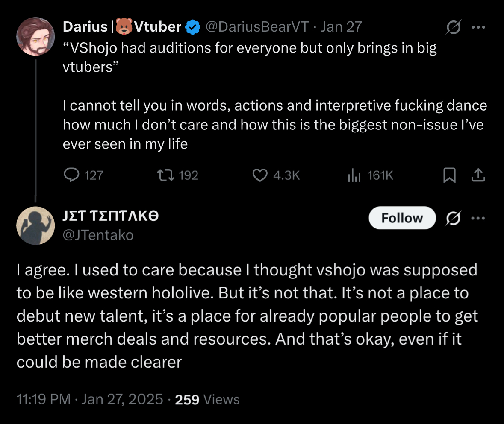Open Darius's profile picture
The image size is (504, 424).
35,37
